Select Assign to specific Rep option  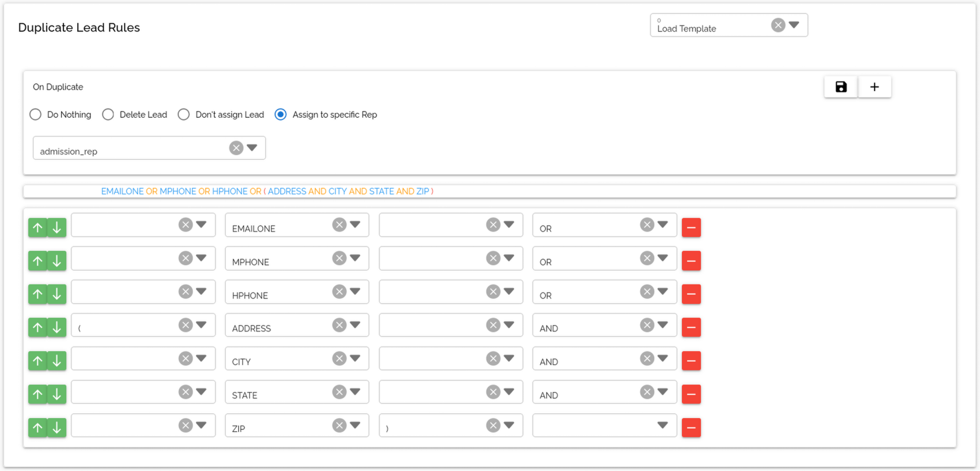click(x=280, y=115)
